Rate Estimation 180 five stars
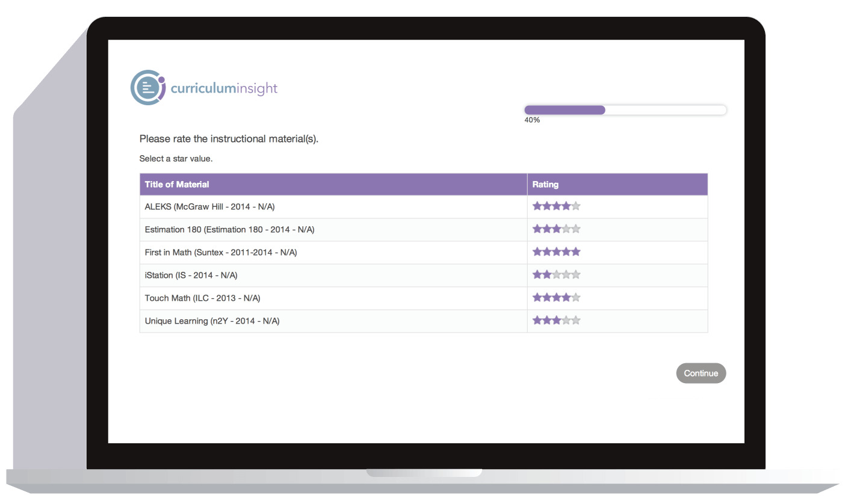857x504 pixels. [576, 229]
